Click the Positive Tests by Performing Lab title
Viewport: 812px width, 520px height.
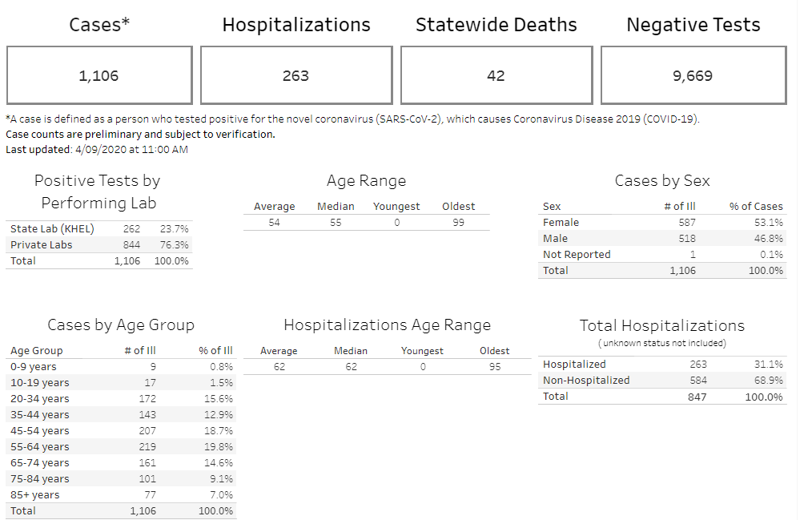[97, 191]
